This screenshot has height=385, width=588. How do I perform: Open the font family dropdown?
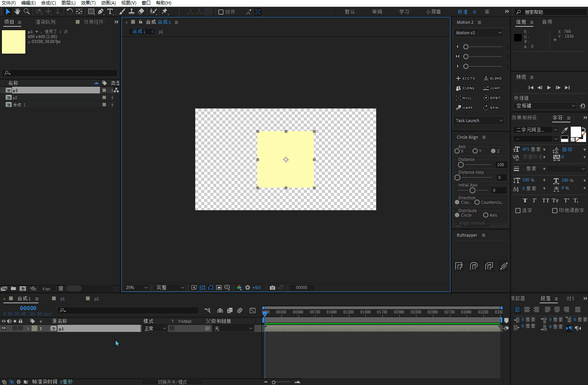[x=536, y=130]
